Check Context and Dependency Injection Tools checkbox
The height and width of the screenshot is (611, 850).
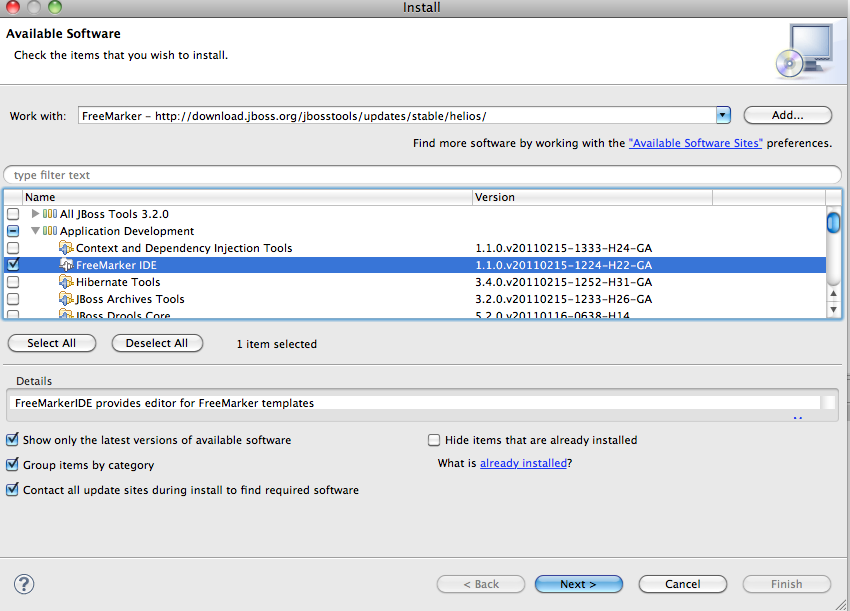click(x=13, y=248)
